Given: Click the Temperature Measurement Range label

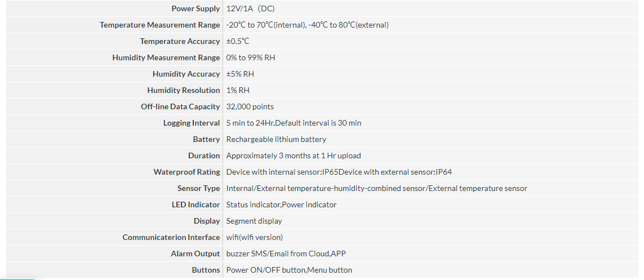Looking at the screenshot, I should click(160, 25).
